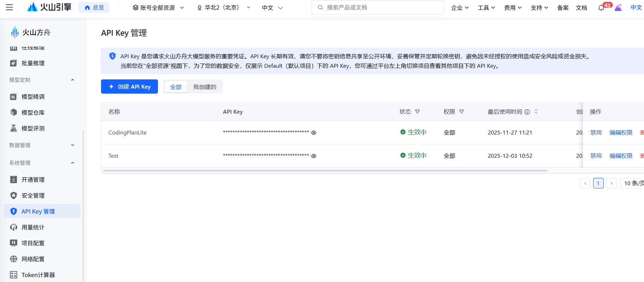Click the 批量推理 sidebar icon
644x282 pixels.
13,63
